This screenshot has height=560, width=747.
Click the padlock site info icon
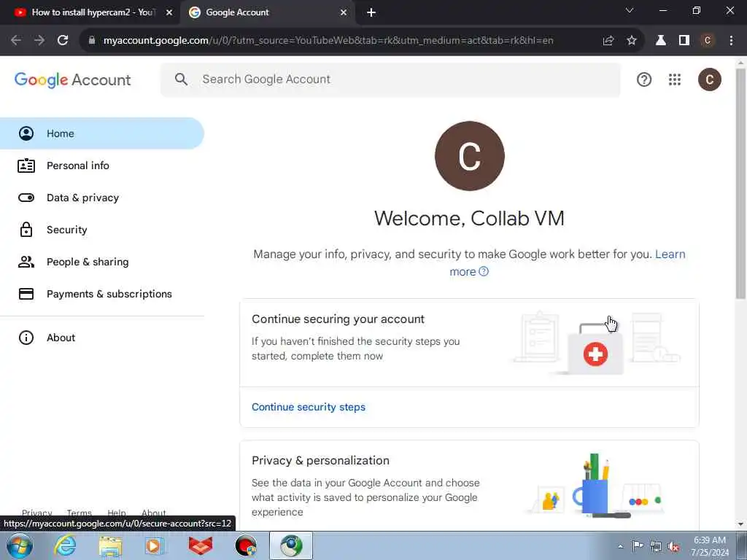coord(92,41)
